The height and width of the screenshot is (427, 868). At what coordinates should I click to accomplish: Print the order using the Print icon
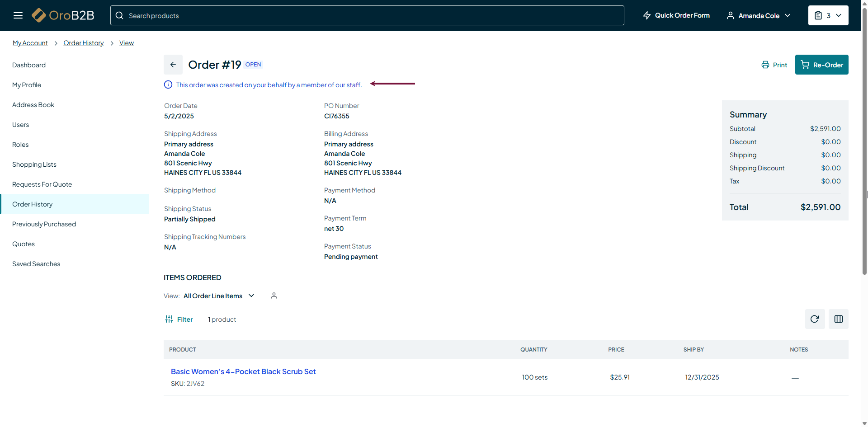(x=765, y=65)
